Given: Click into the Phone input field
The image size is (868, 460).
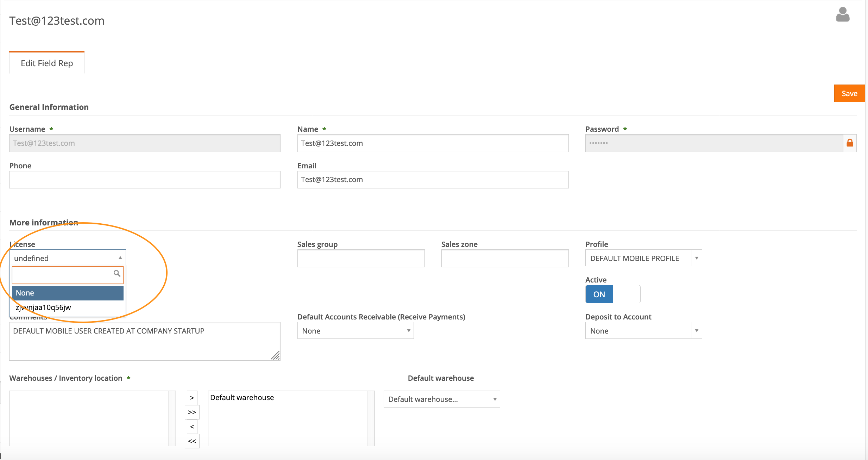Looking at the screenshot, I should point(145,180).
